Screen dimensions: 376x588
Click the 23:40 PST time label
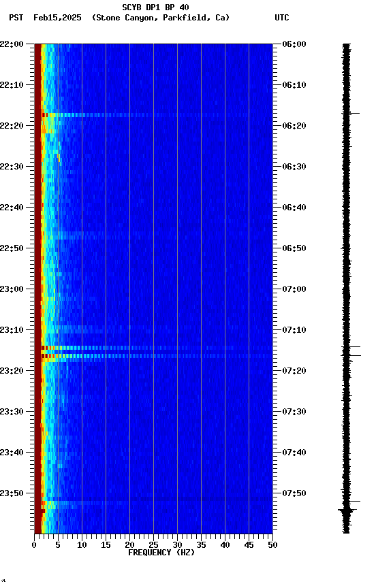(x=12, y=453)
